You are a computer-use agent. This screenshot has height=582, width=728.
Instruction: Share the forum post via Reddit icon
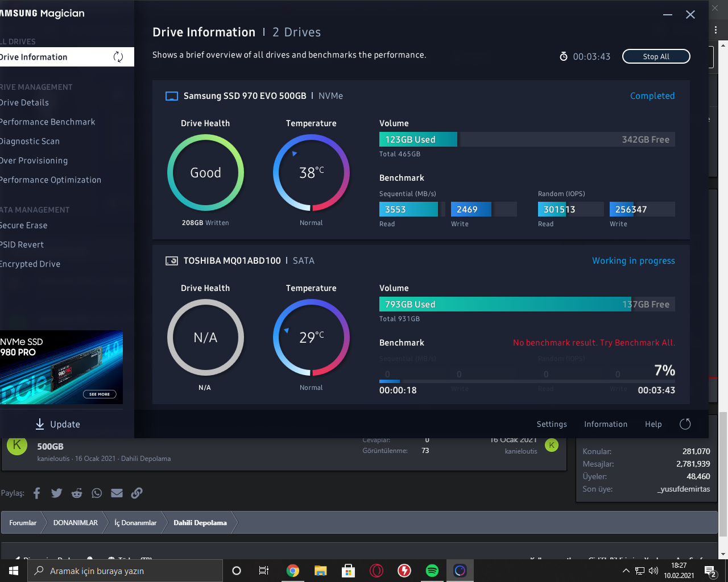point(77,493)
